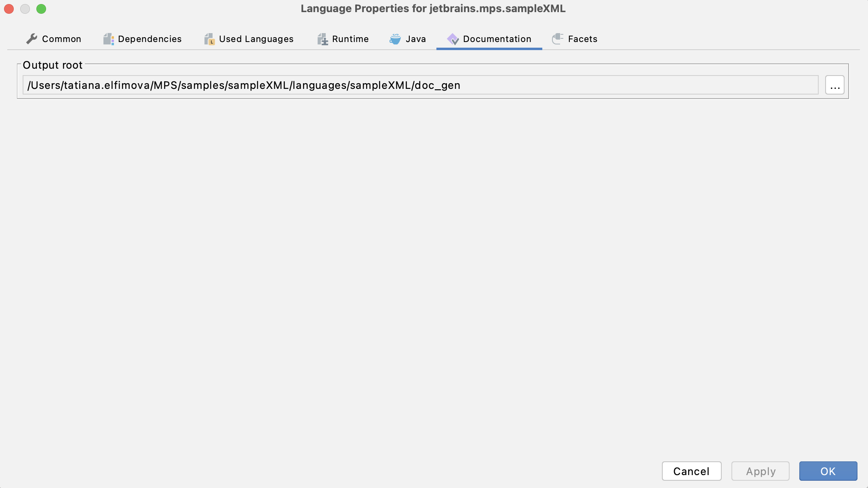This screenshot has width=868, height=488.
Task: Click the Dependencies tab icon
Action: point(108,39)
